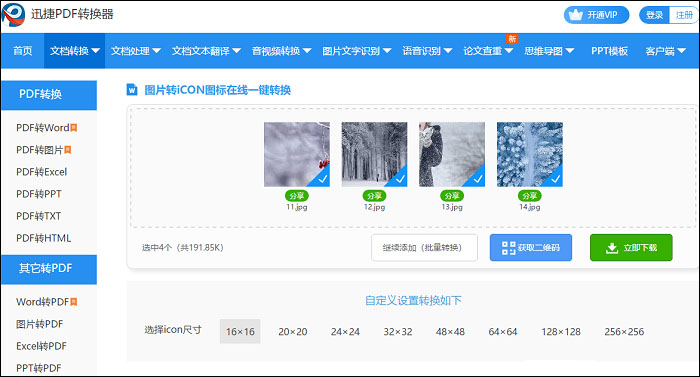Click the download arrow icon on 立即下载
Screen dimensions: 700x377
612,248
